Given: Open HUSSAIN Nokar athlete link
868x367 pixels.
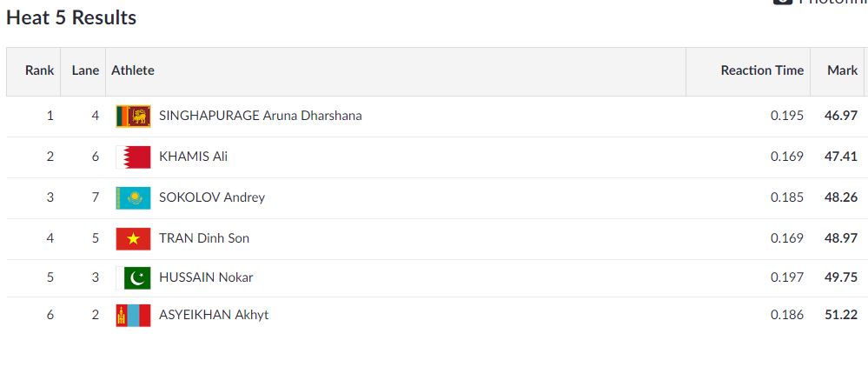Looking at the screenshot, I should 206,277.
